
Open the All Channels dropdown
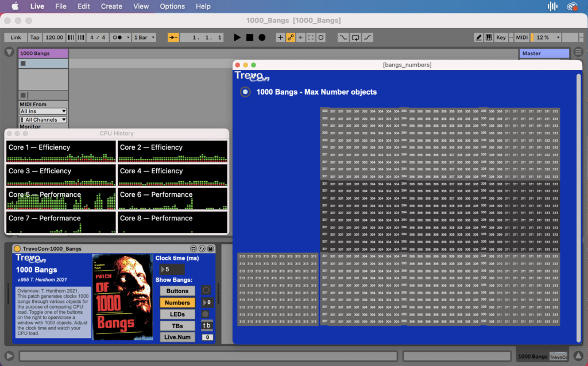coord(43,120)
